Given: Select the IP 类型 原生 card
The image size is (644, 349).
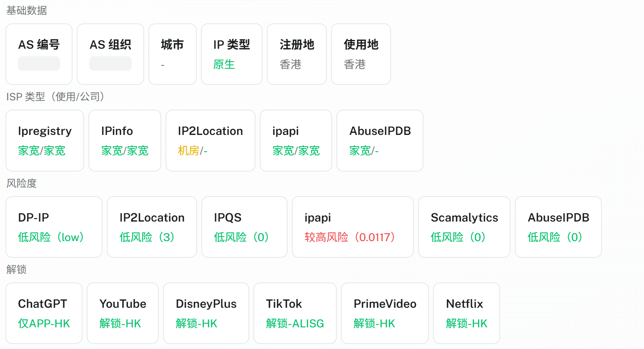Looking at the screenshot, I should point(231,54).
